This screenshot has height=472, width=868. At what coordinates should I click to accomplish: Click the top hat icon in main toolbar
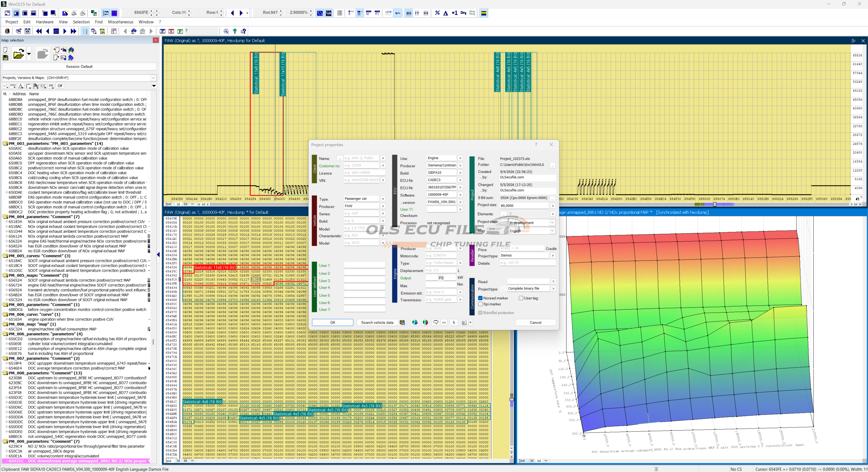[x=7, y=31]
